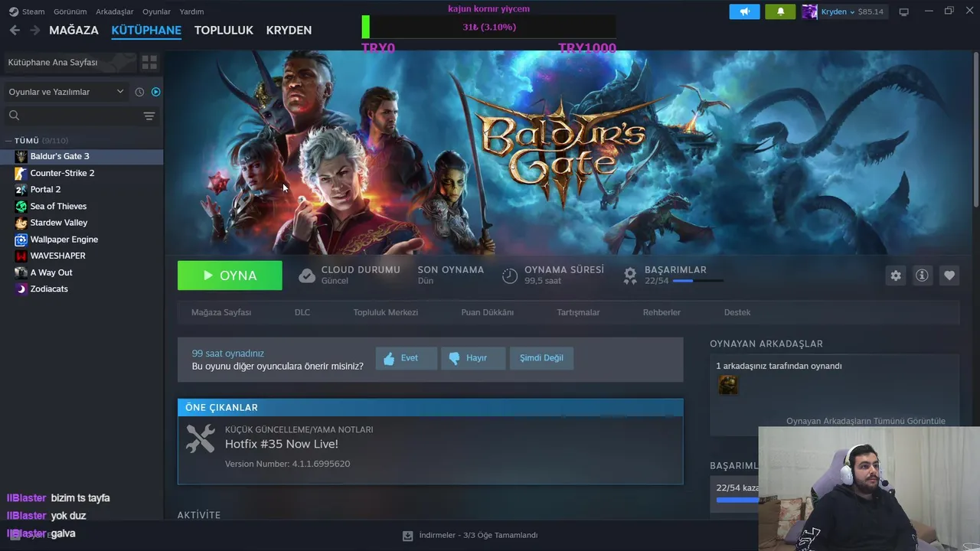Click the achievements 22/54 progress bar
This screenshot has width=980, height=551.
pyautogui.click(x=697, y=281)
